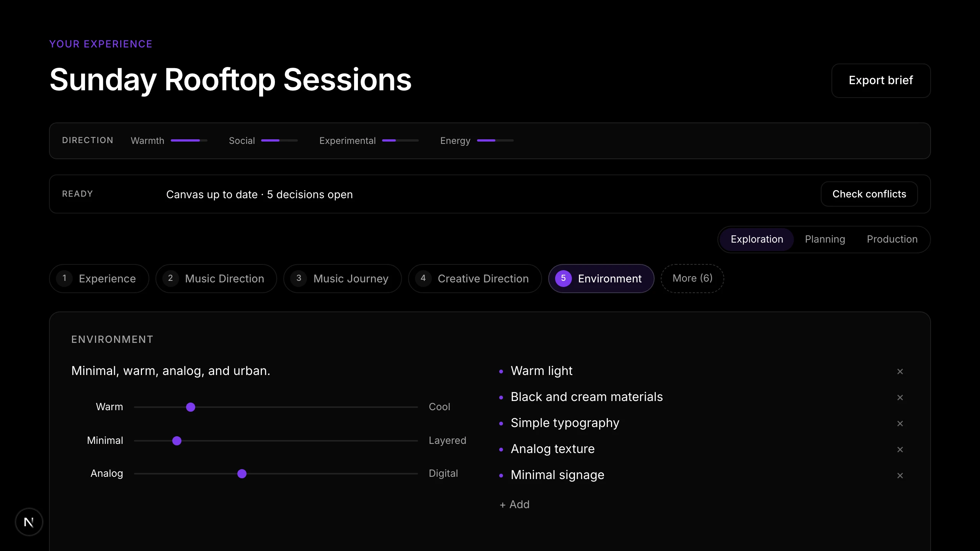Click the 'Analog texture' text

tap(553, 449)
